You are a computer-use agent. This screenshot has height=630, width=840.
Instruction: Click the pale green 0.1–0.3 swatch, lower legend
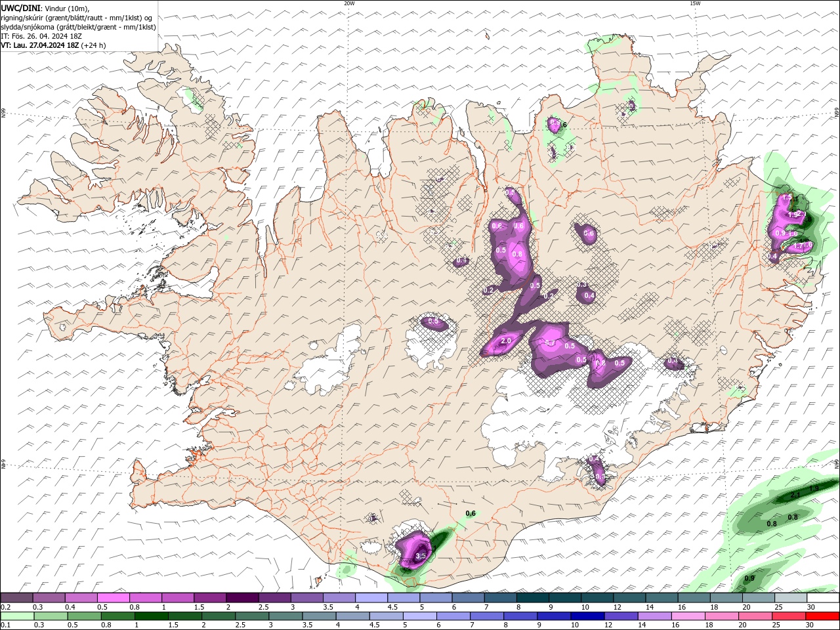(16, 616)
